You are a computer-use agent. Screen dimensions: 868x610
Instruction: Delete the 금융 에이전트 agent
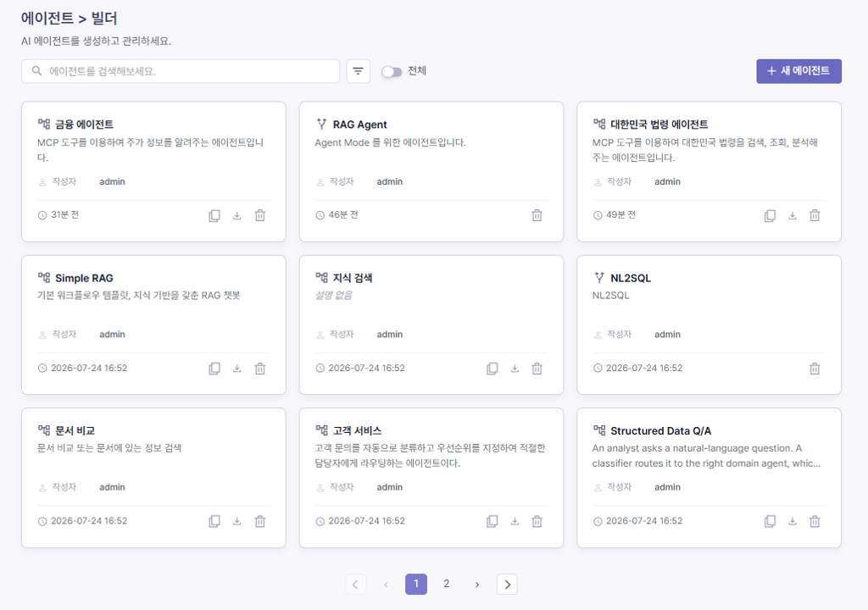pos(260,216)
